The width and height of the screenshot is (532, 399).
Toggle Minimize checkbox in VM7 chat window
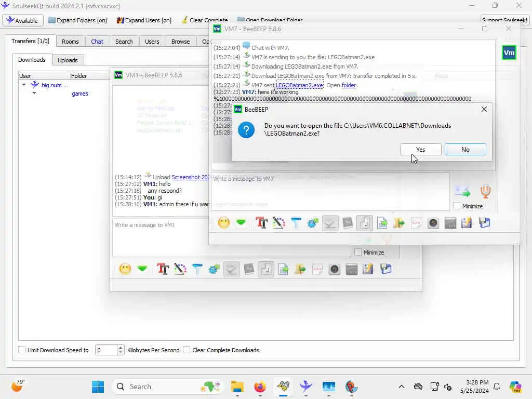click(x=457, y=206)
